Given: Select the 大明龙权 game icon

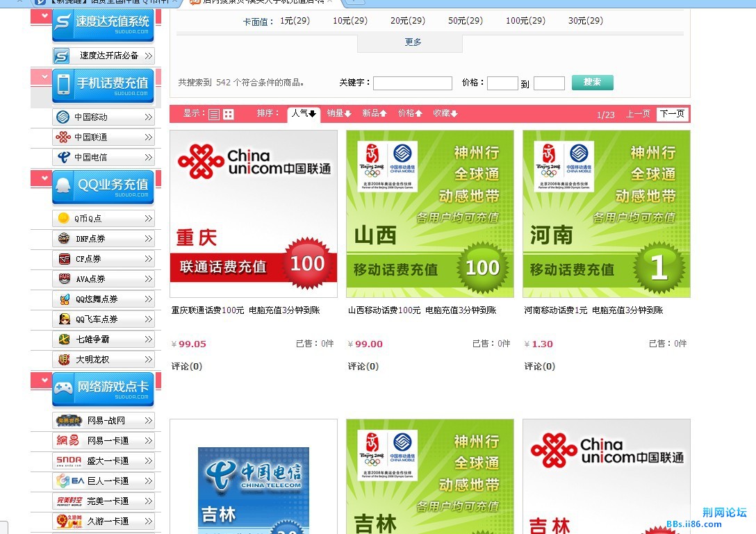Looking at the screenshot, I should pyautogui.click(x=64, y=360).
